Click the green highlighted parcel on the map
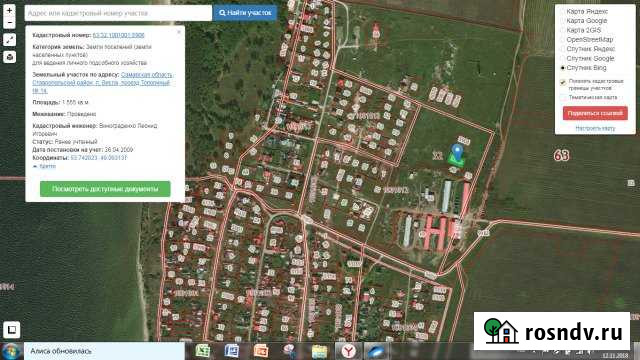This screenshot has height=360, width=640. (455, 161)
